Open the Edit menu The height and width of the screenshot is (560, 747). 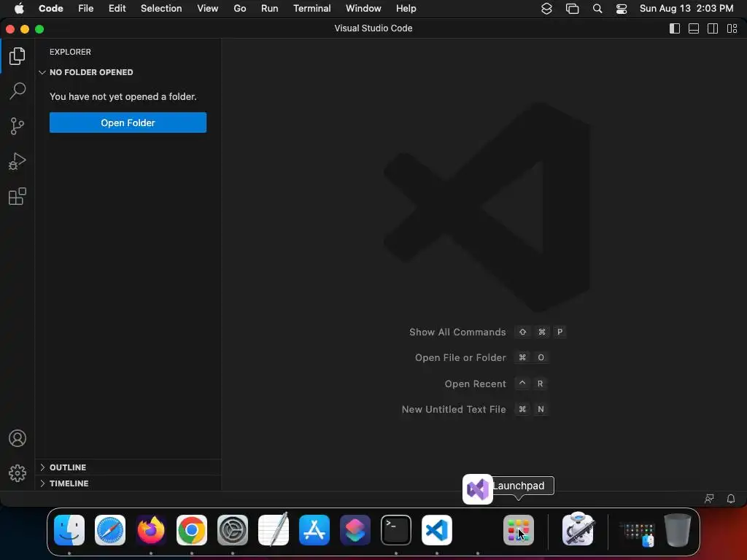click(x=117, y=9)
